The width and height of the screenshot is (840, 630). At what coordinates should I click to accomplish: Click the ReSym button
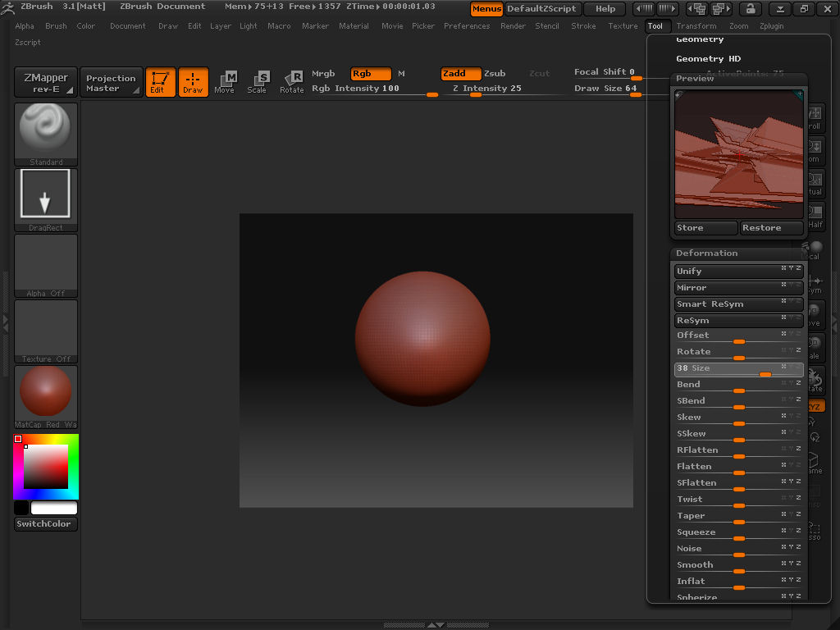(x=738, y=321)
